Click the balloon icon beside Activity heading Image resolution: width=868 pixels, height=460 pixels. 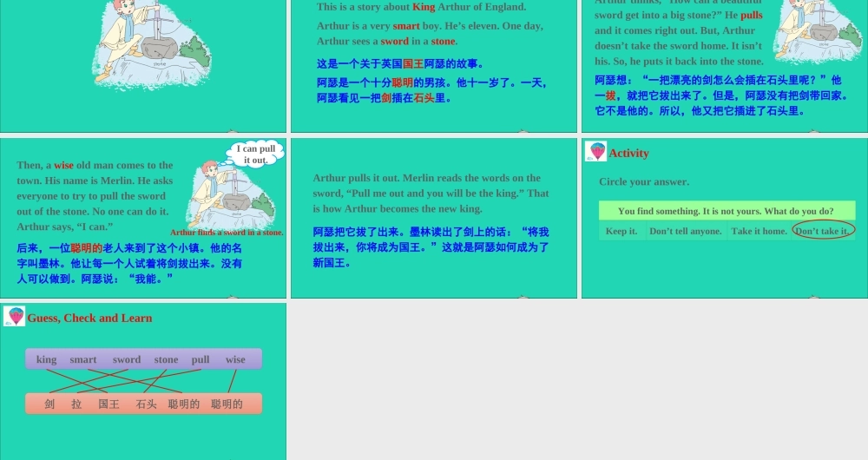595,151
